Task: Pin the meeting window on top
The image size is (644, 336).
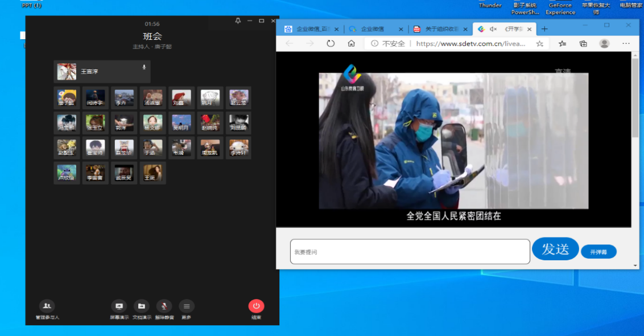Action: pos(238,21)
